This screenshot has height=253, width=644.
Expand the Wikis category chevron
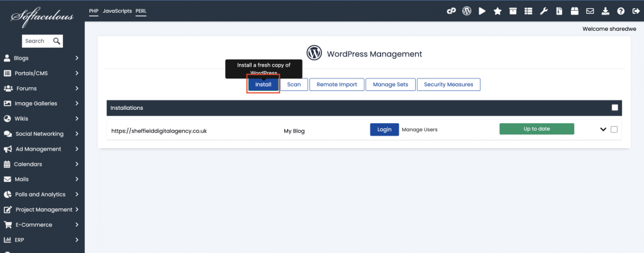77,119
